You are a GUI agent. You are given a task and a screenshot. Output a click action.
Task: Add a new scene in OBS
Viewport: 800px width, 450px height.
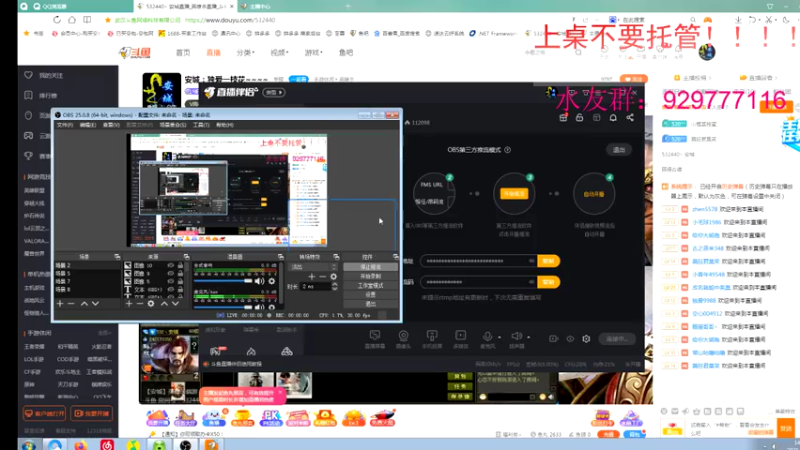tap(60, 304)
